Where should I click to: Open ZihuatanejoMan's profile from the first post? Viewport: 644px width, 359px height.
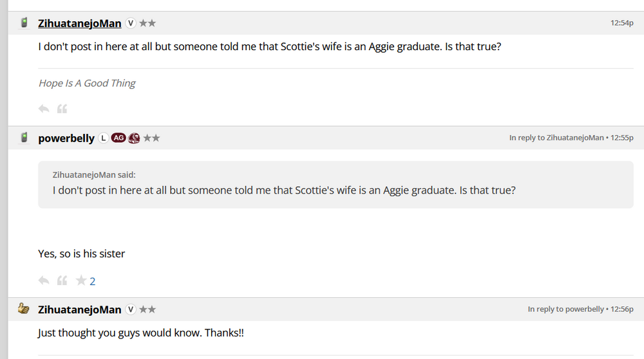79,23
